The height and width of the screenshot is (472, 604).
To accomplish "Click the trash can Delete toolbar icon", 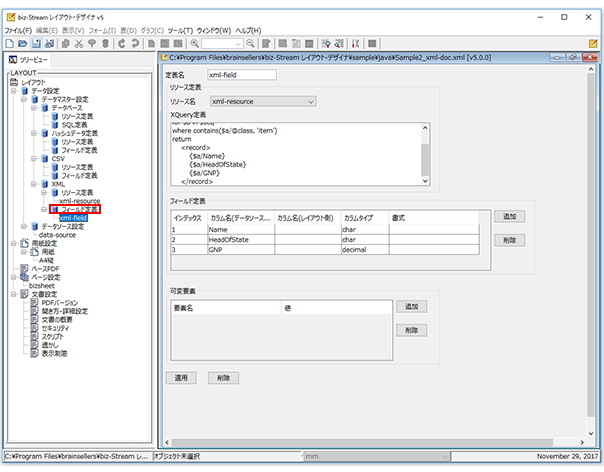I will pos(105,44).
